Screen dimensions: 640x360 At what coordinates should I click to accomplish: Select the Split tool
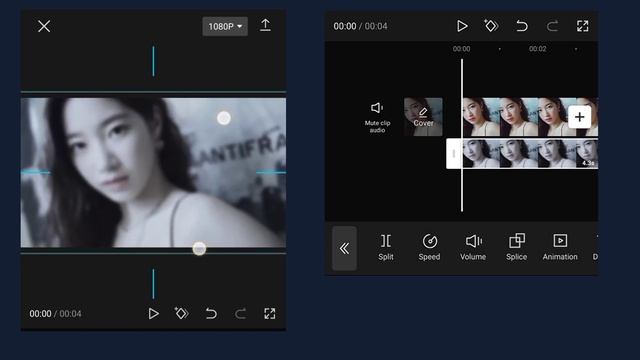[386, 247]
